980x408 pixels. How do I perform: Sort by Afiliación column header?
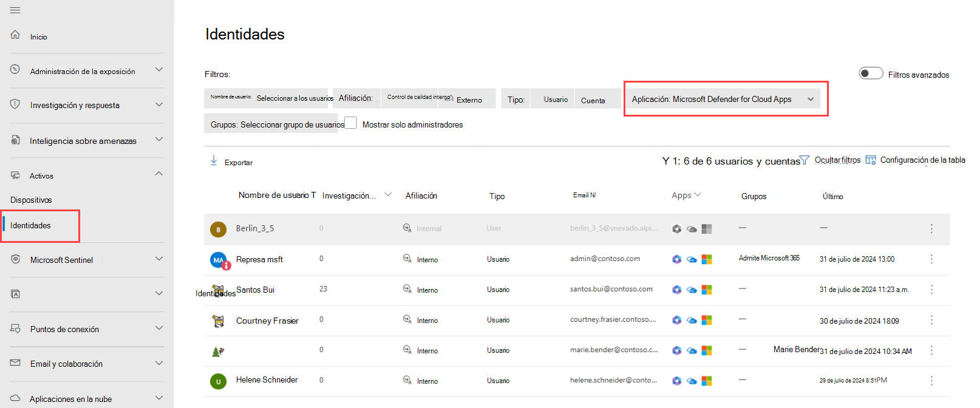tap(421, 195)
